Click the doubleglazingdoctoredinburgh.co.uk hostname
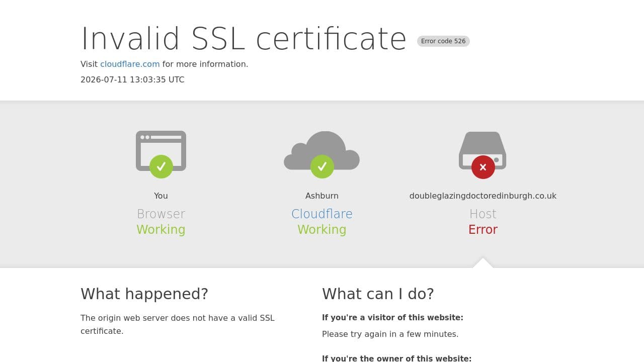 click(483, 196)
